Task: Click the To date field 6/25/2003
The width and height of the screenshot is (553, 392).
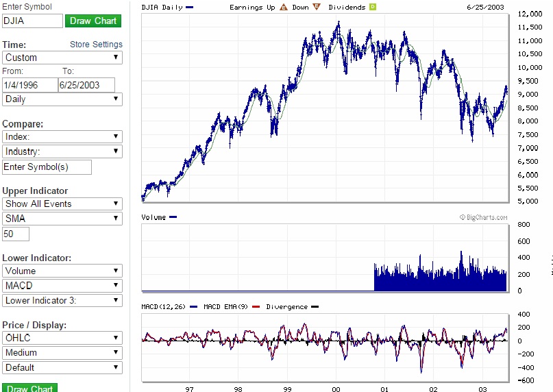Action: pyautogui.click(x=87, y=85)
